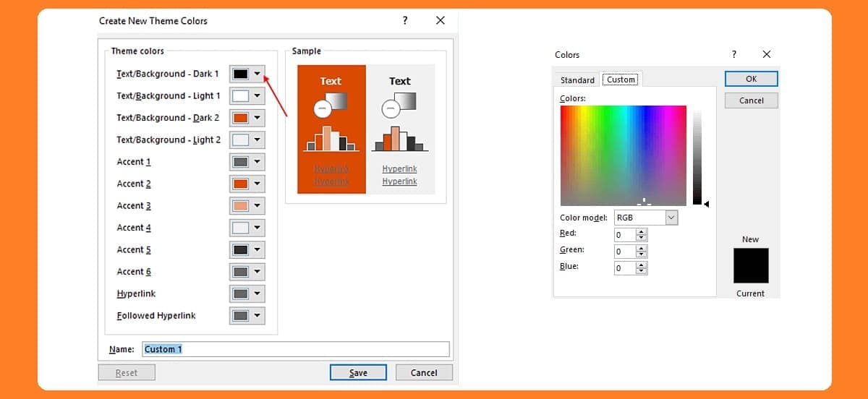The width and height of the screenshot is (868, 399).
Task: Increase the Red value with stepper
Action: tap(642, 231)
